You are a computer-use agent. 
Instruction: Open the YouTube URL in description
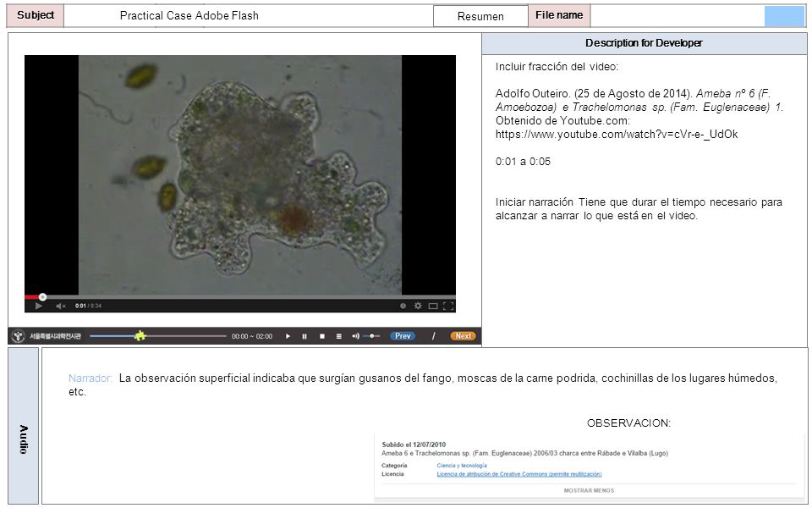[x=617, y=135]
